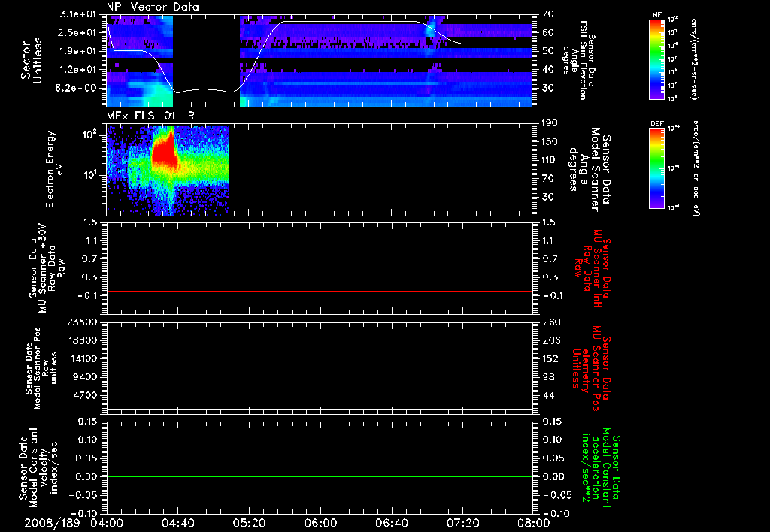Click the 'Electron Energy eV' axis label
Image resolution: width=770 pixels, height=532 pixels.
[53, 169]
